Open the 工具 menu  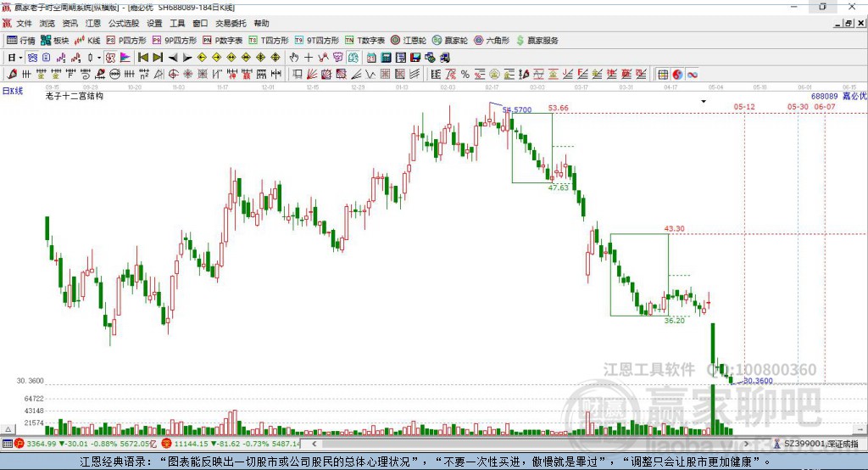177,23
